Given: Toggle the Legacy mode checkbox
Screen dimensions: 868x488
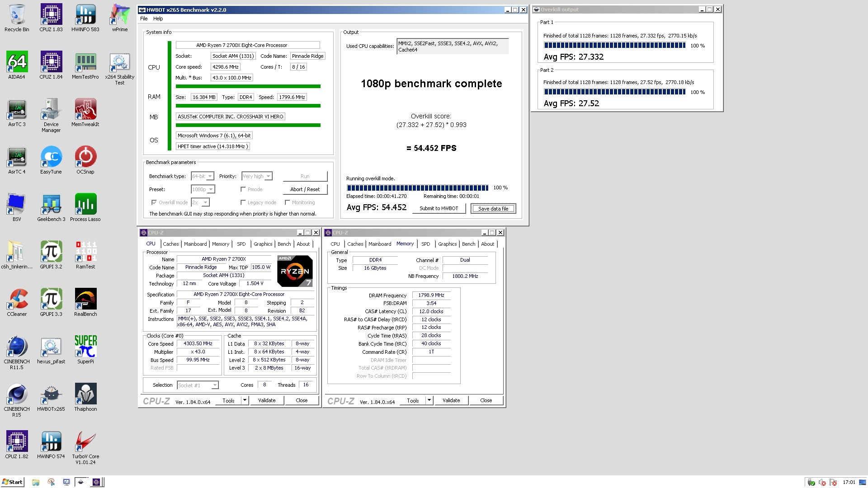Looking at the screenshot, I should click(243, 202).
